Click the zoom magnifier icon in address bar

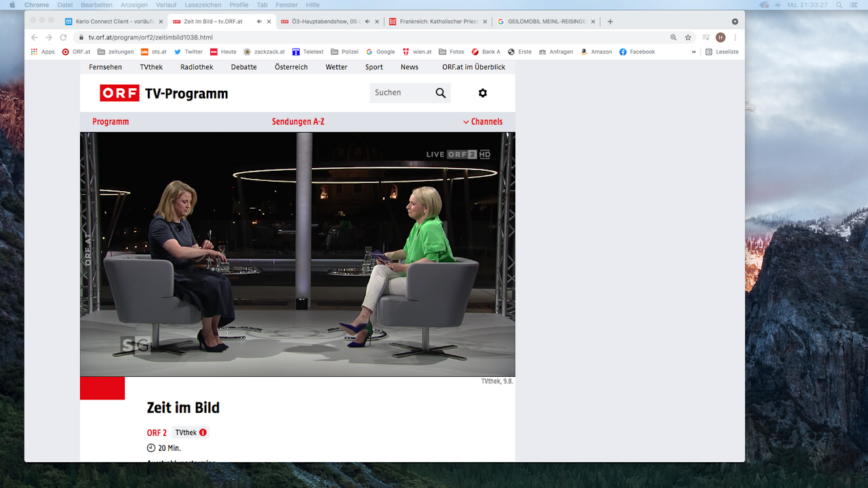coord(673,37)
